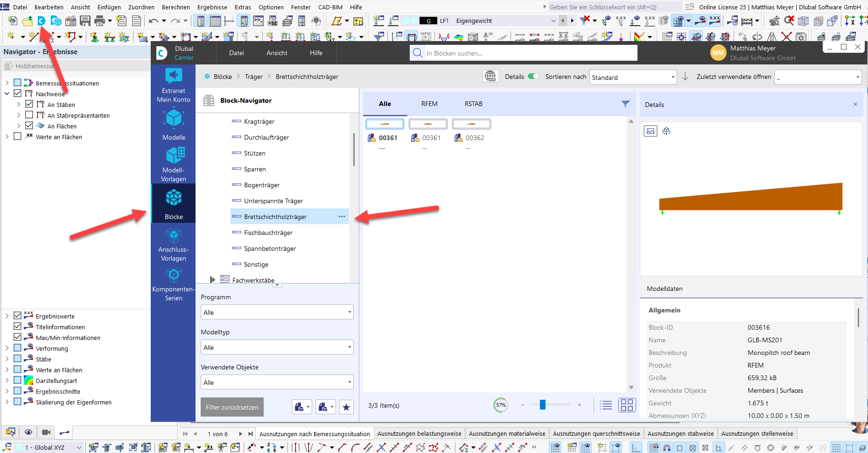
Task: Switch to list view layout
Action: (x=606, y=405)
